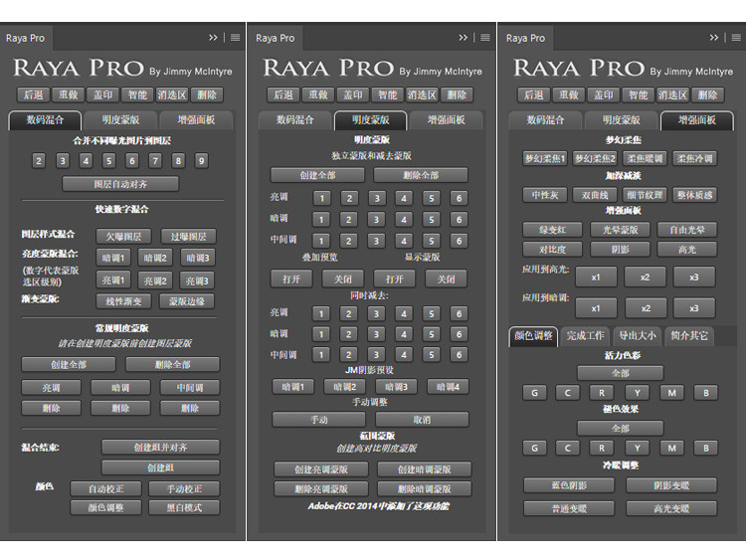
Task: Open the middle panel's hamburger flyout menu
Action: coord(485,38)
